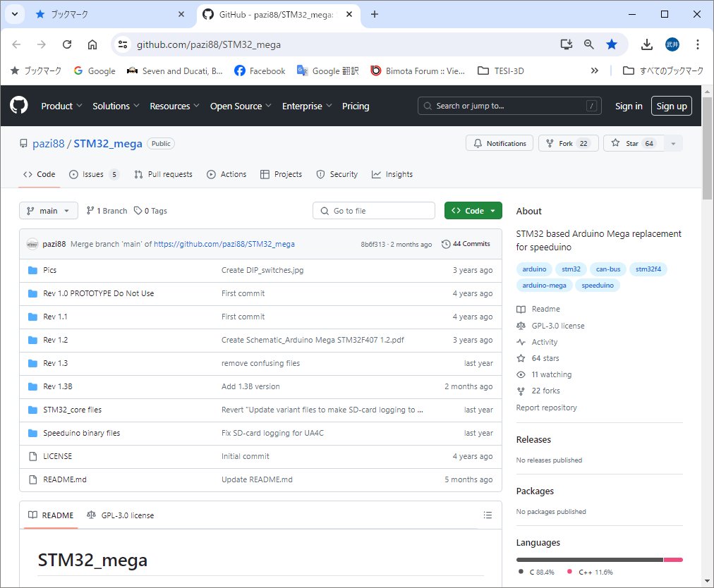Click the blue bookmark star in the address bar
Viewport: 714px width, 588px height.
612,44
